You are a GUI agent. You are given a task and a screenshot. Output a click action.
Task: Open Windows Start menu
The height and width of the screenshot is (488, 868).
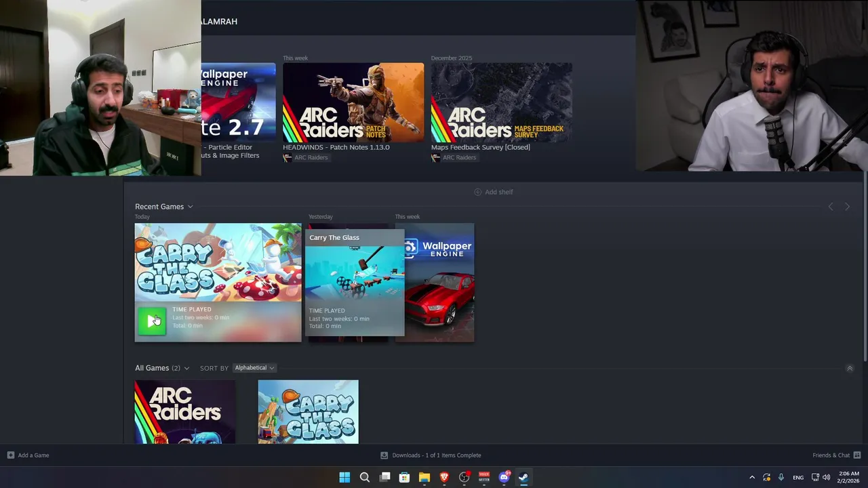[344, 477]
